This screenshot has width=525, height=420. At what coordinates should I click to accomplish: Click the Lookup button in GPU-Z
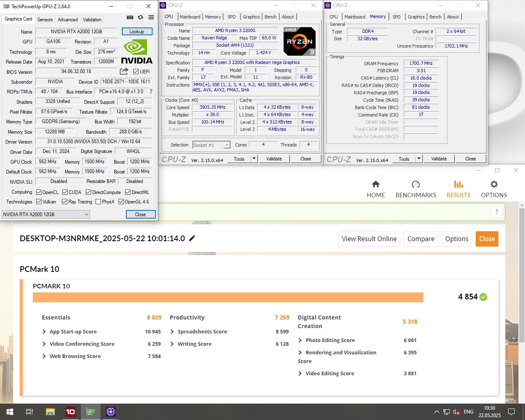(137, 32)
